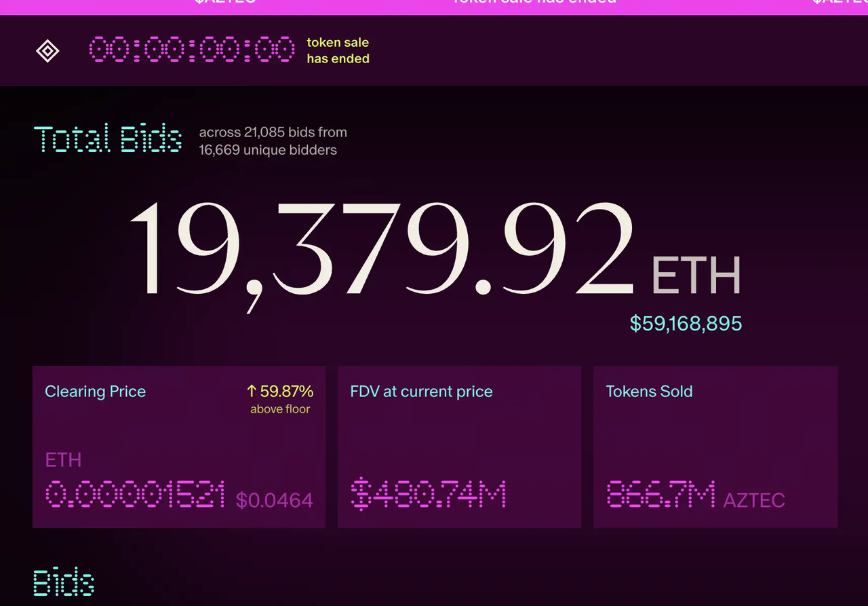Click the $480.74M FDV value
This screenshot has width=868, height=606.
point(429,495)
